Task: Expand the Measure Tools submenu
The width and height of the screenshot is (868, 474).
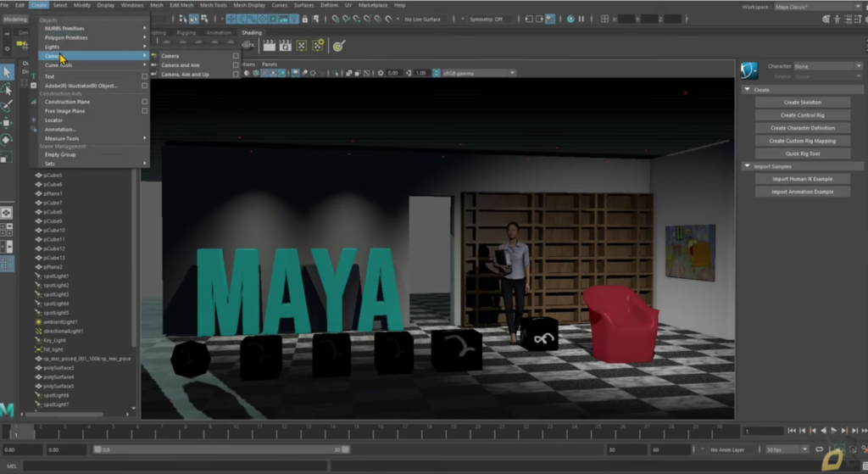Action: 94,138
